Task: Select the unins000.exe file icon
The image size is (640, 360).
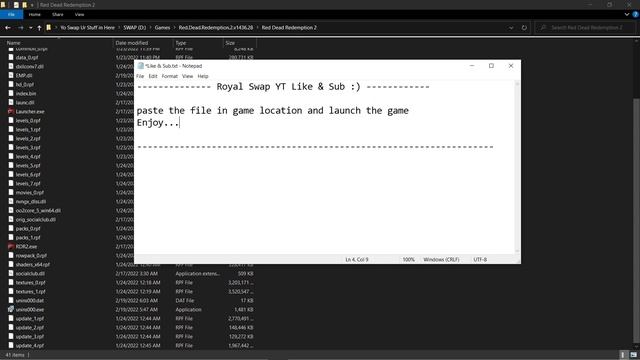Action: tap(11, 309)
